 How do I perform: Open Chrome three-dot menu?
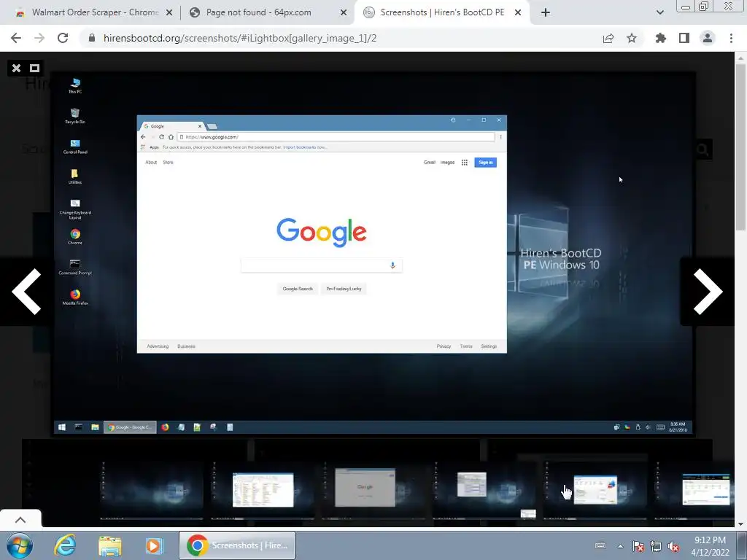coord(731,38)
